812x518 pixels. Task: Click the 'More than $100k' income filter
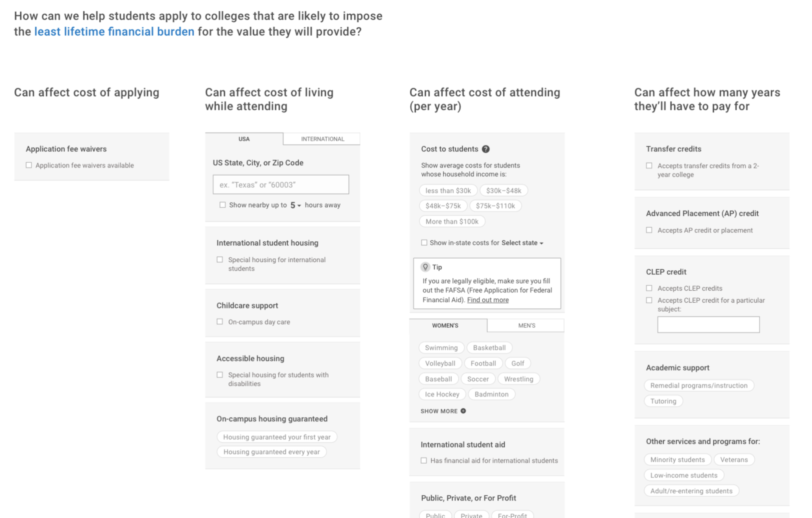coord(451,222)
